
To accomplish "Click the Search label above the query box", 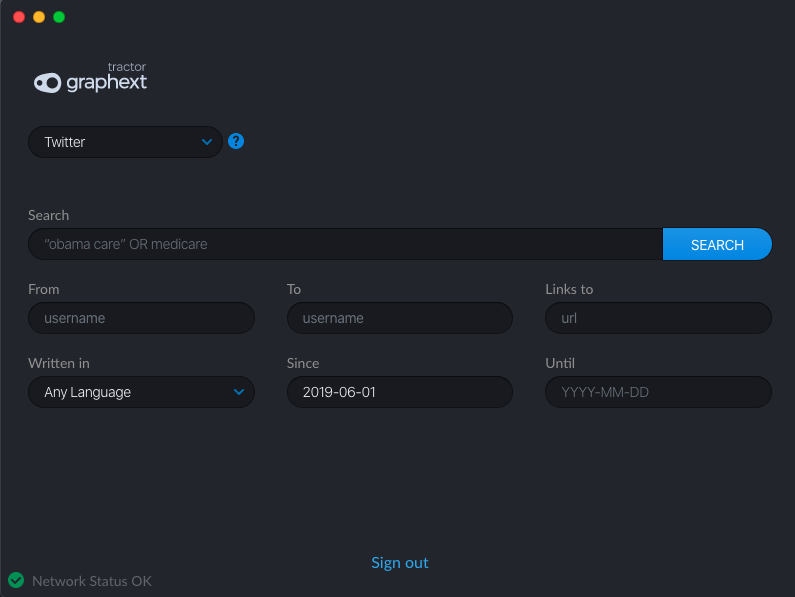I will (49, 215).
